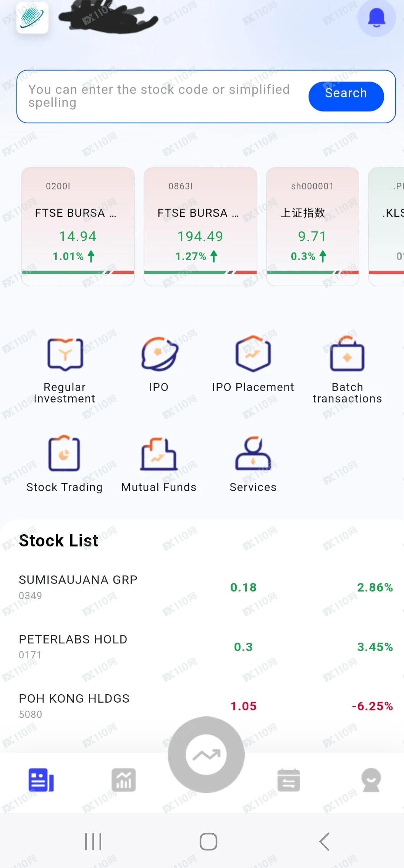Open the Regular investment icon
This screenshot has height=868, width=404.
65,354
